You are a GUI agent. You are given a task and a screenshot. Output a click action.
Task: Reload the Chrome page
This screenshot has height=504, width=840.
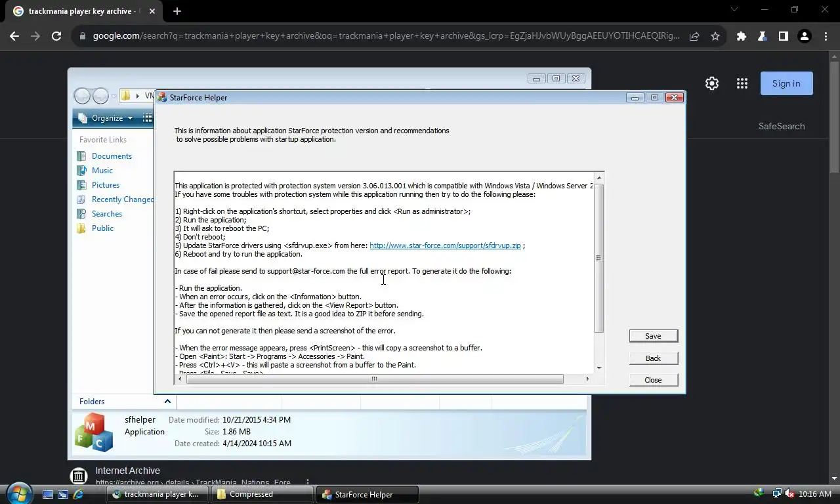coord(56,36)
